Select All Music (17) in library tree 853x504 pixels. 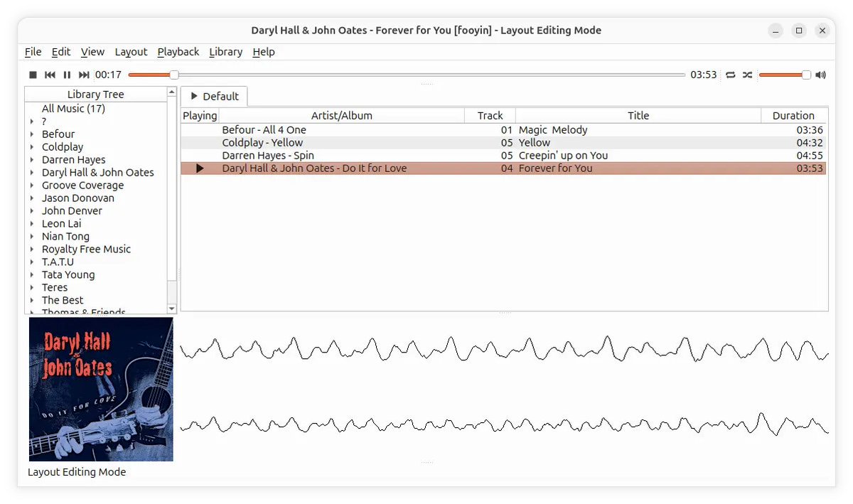[x=73, y=109]
